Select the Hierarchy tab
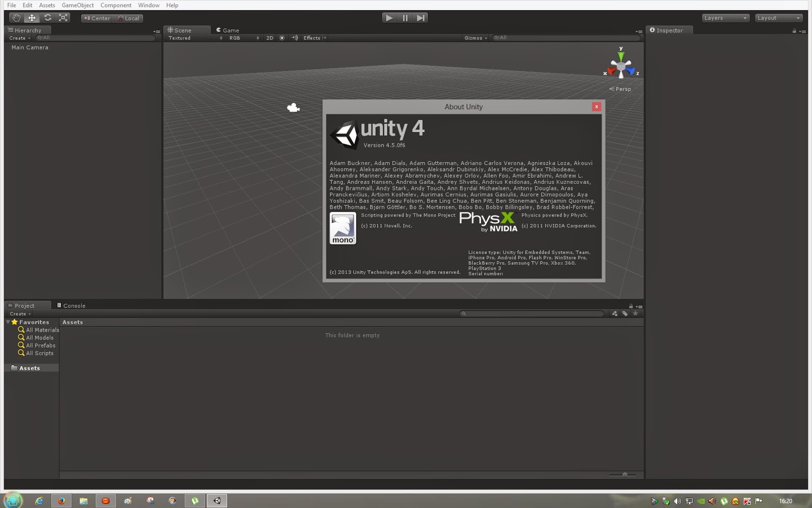The image size is (812, 508). 28,30
